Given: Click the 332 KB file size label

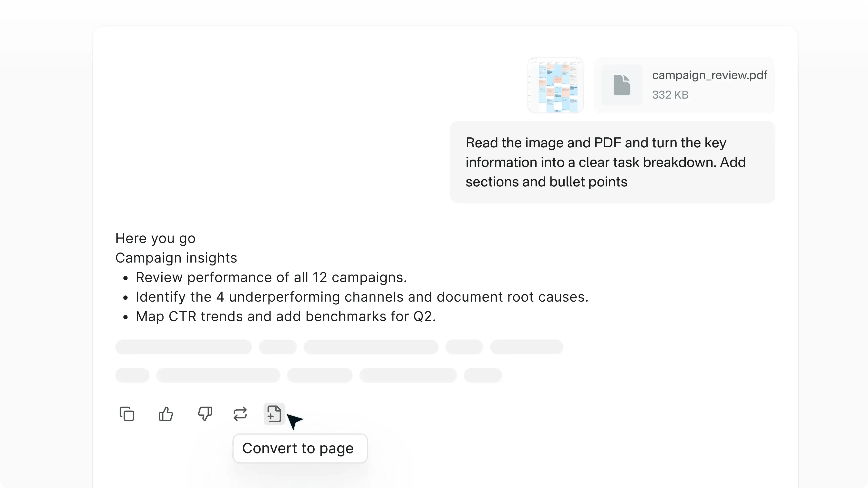Looking at the screenshot, I should tap(670, 95).
